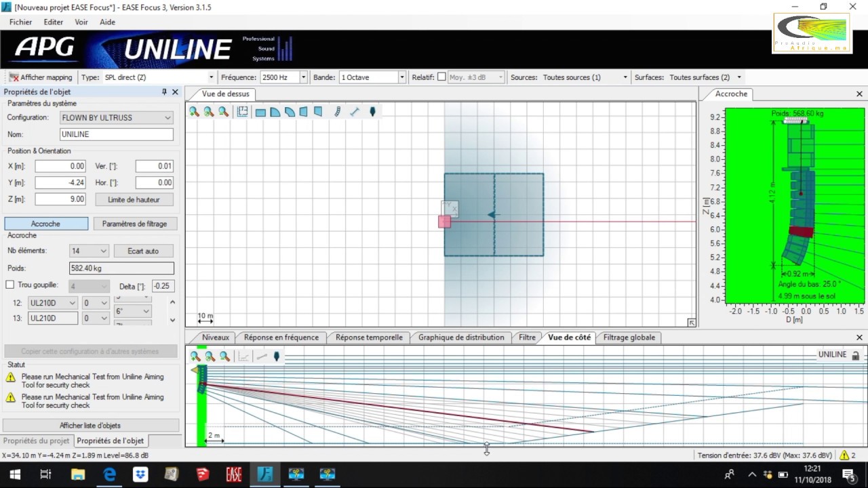The height and width of the screenshot is (488, 868).
Task: Switch to Réponse en fréquence tab
Action: (281, 337)
